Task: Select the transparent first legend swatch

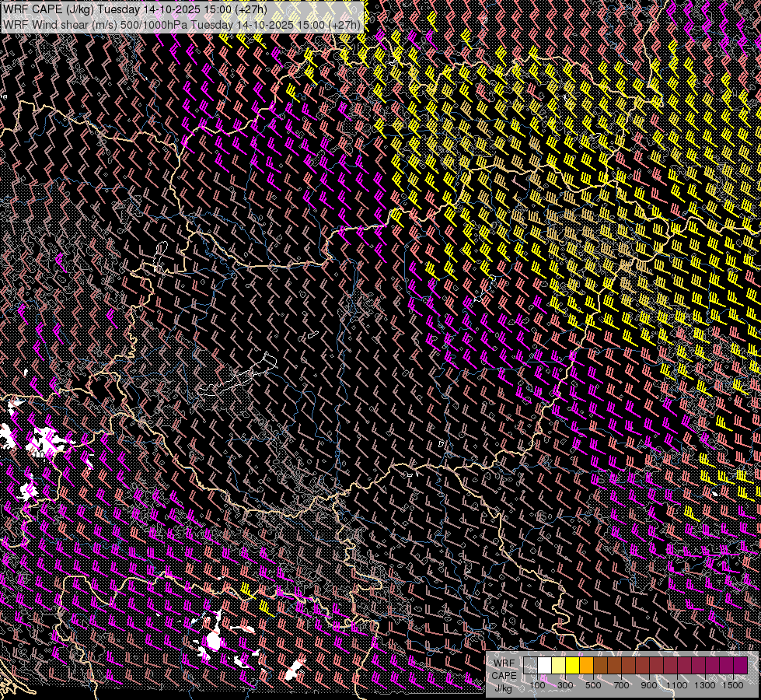Action: [x=530, y=665]
